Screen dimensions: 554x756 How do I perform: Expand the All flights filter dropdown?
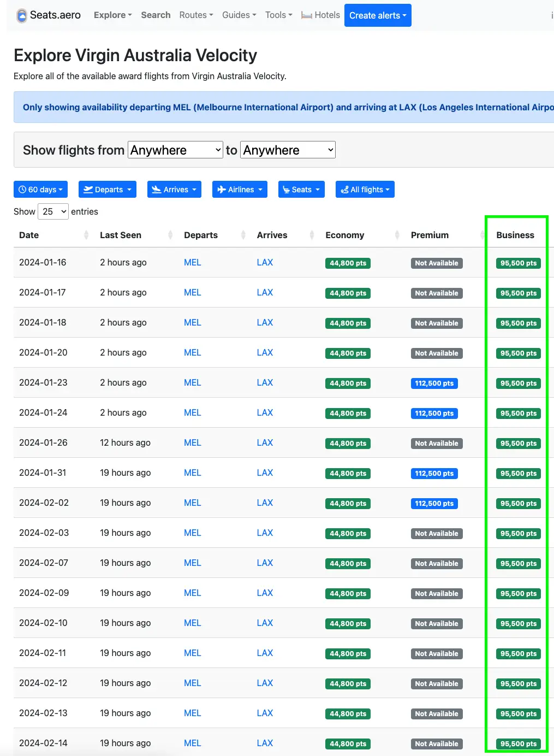point(365,190)
